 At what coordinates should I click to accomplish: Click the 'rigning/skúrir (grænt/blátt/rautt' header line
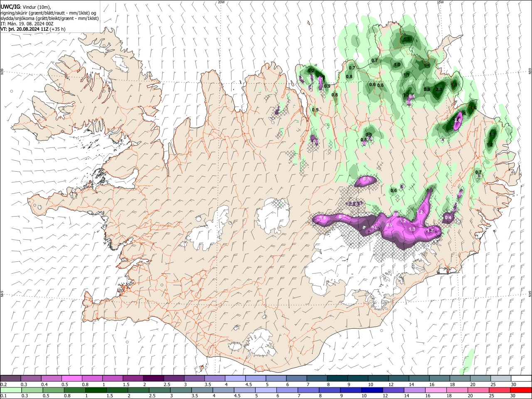(x=48, y=13)
